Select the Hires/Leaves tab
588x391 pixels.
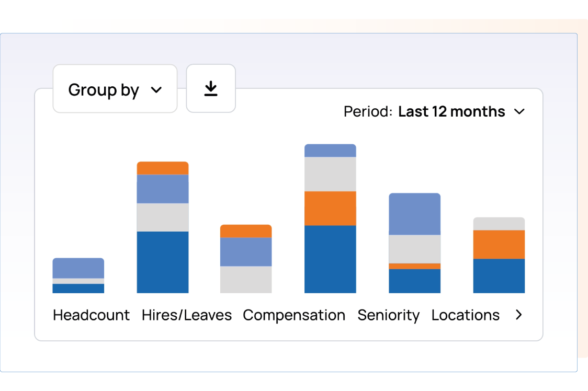click(187, 315)
